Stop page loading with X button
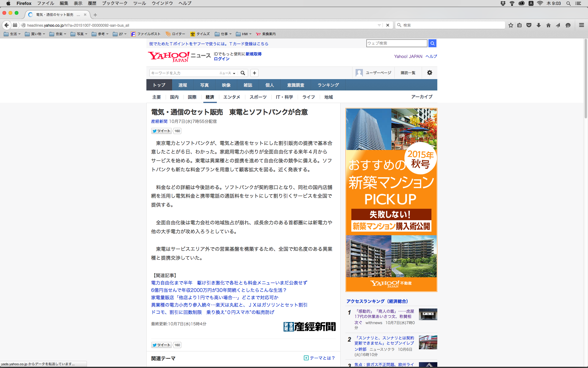Image resolution: width=588 pixels, height=368 pixels. (x=388, y=25)
